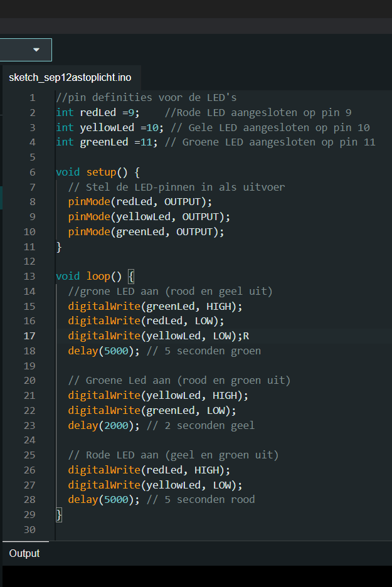Click the word setup in void setup()

coord(101,172)
